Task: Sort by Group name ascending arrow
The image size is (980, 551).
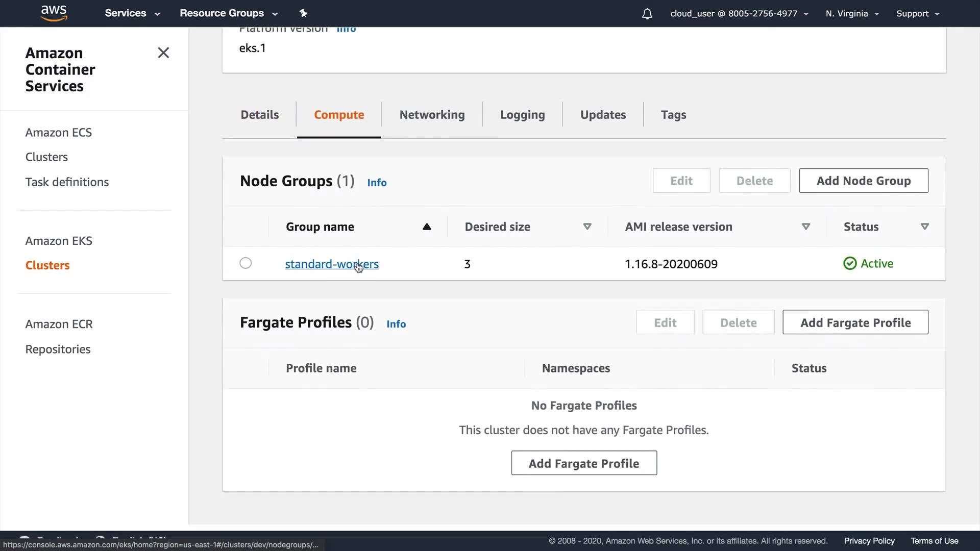Action: click(427, 227)
